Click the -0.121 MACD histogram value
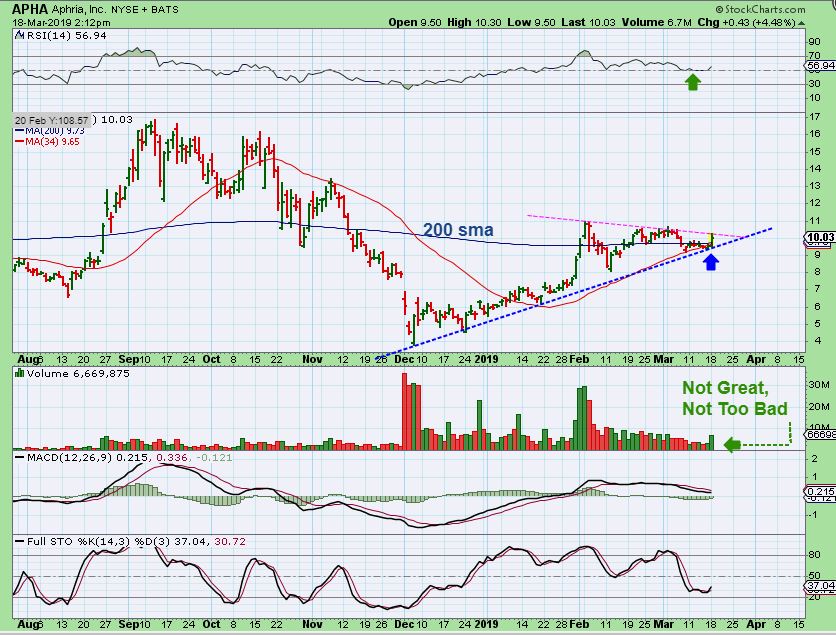The height and width of the screenshot is (635, 836). (214, 458)
